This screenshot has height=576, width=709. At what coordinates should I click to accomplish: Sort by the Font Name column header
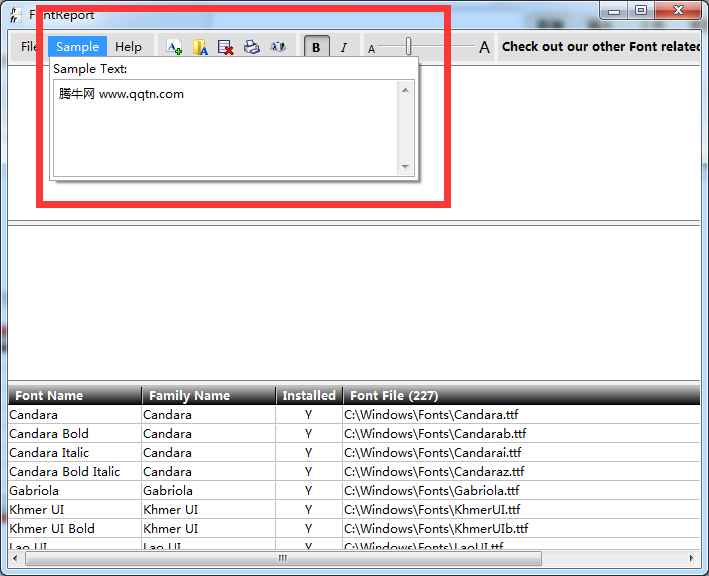[74, 396]
